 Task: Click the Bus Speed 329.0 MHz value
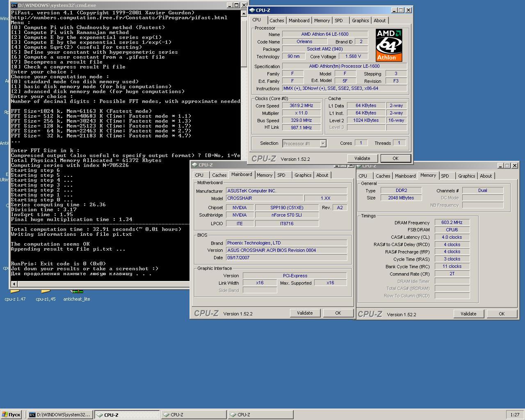pos(301,120)
